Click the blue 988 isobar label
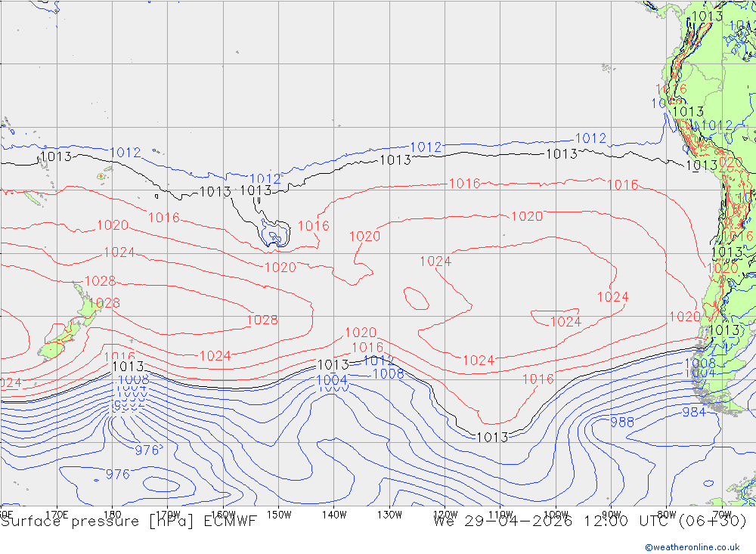Screen dimensions: 756x554 tap(622, 422)
